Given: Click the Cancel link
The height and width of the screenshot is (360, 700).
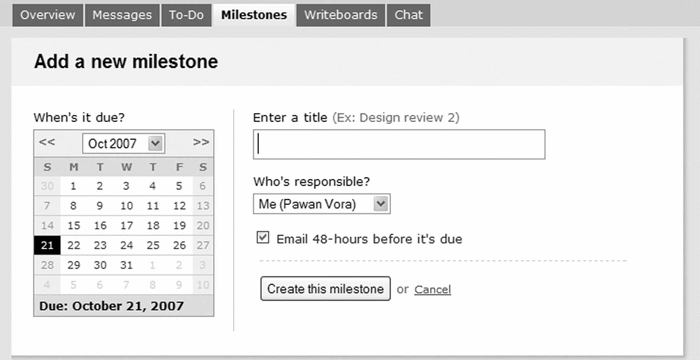Looking at the screenshot, I should tap(433, 289).
